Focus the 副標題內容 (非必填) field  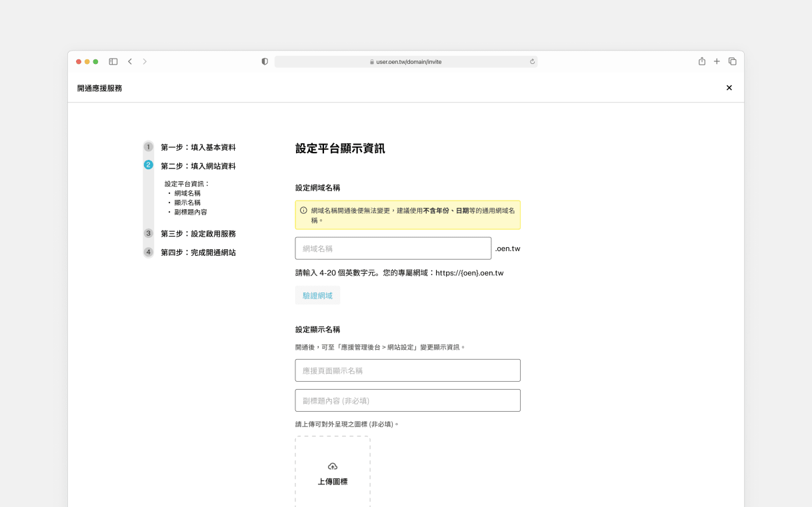click(x=408, y=400)
